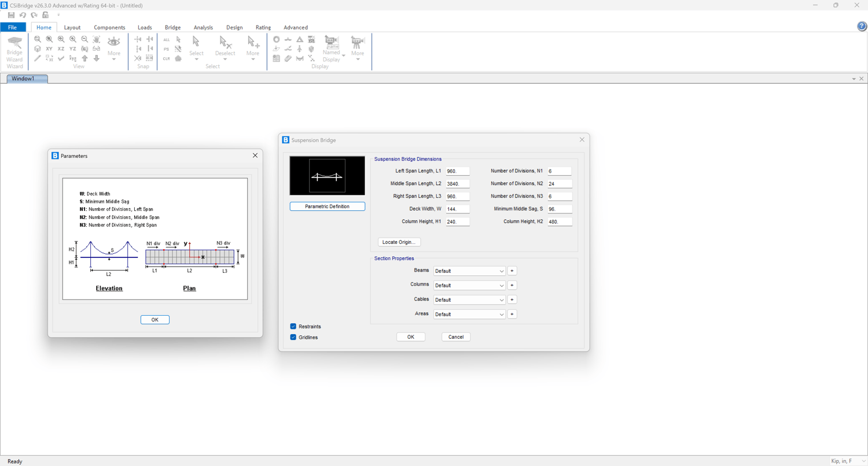868x466 pixels.
Task: Open the Beams section dropdown
Action: coord(469,271)
